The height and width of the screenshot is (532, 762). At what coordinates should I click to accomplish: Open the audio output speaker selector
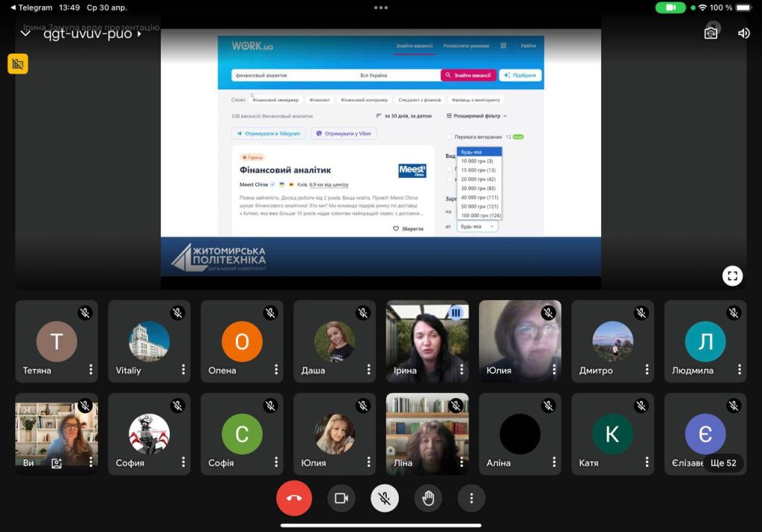point(743,33)
